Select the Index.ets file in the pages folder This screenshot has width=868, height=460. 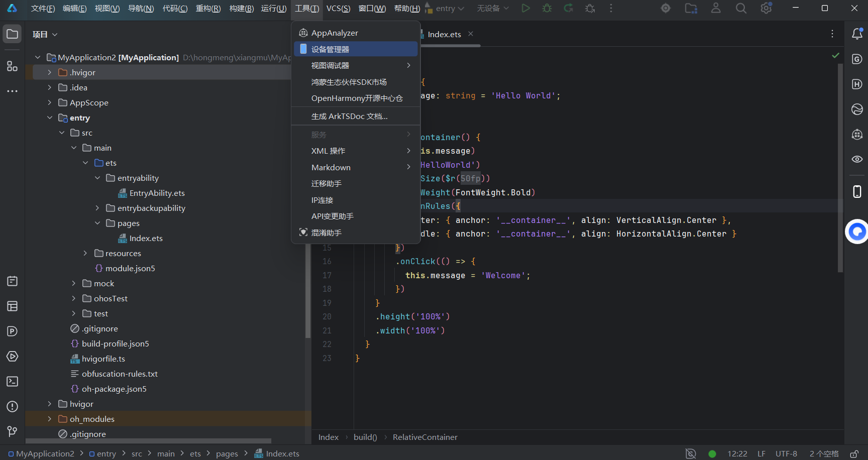click(x=146, y=238)
